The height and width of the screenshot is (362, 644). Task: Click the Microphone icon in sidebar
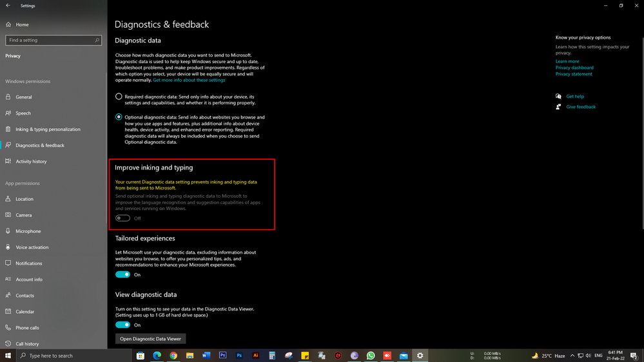[8, 231]
